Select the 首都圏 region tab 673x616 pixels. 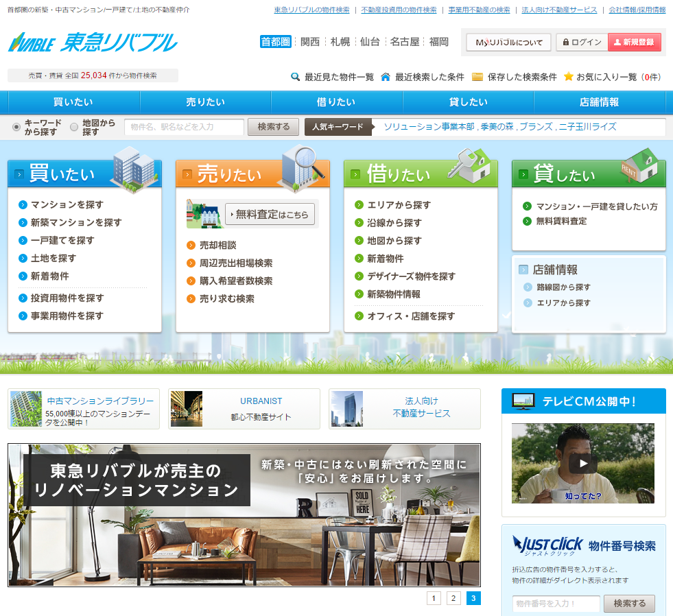(x=276, y=42)
